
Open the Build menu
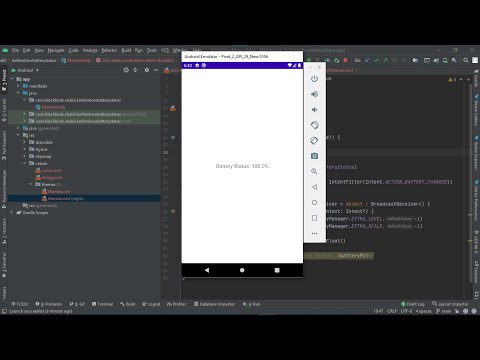click(126, 50)
